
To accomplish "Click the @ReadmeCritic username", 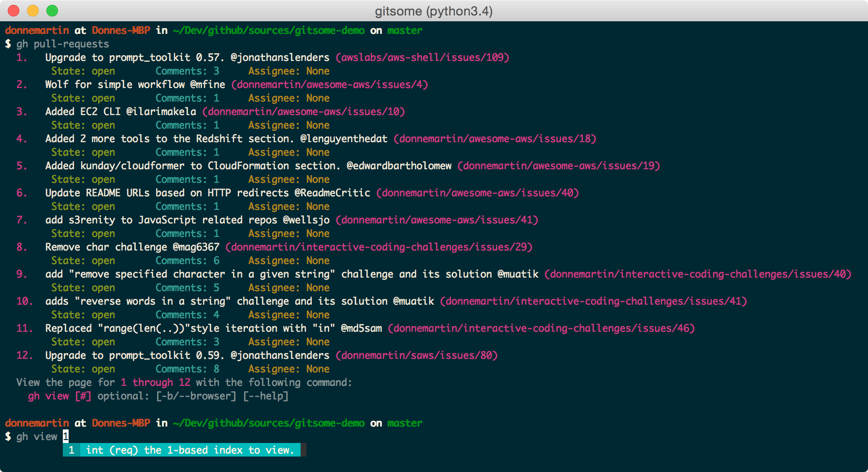I will [333, 193].
